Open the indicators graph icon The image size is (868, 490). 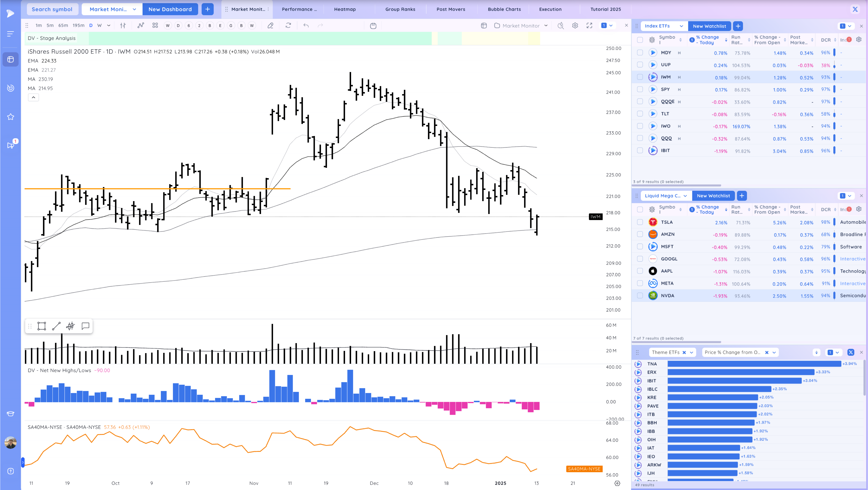point(141,26)
